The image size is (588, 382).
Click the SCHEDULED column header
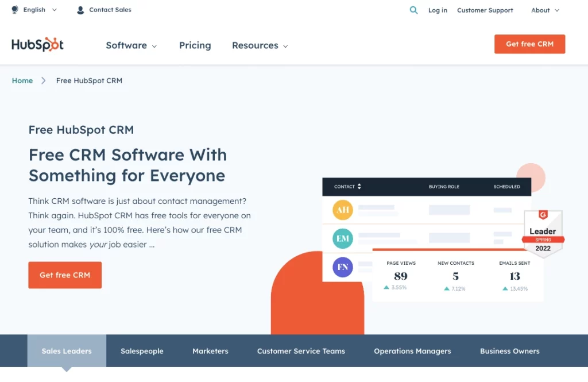506,187
